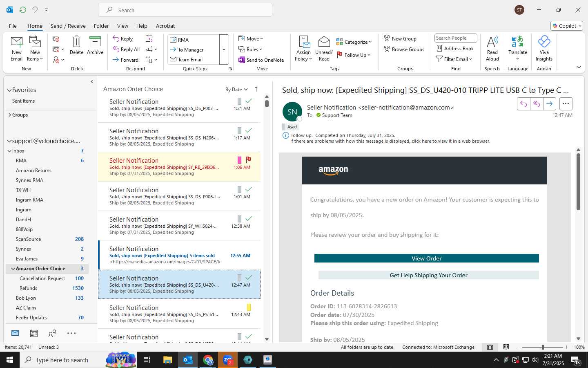The width and height of the screenshot is (588, 368).
Task: Open the Address Book
Action: [x=455, y=48]
